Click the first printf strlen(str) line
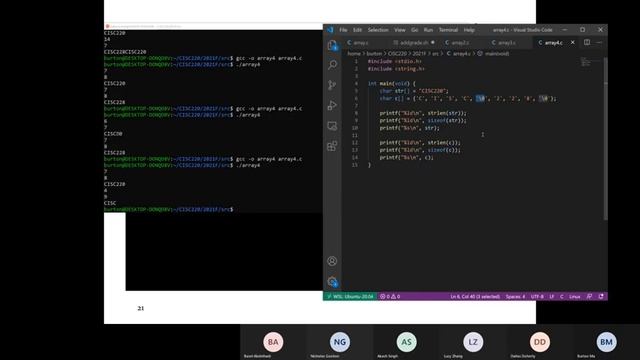The height and width of the screenshot is (360, 640). point(423,113)
